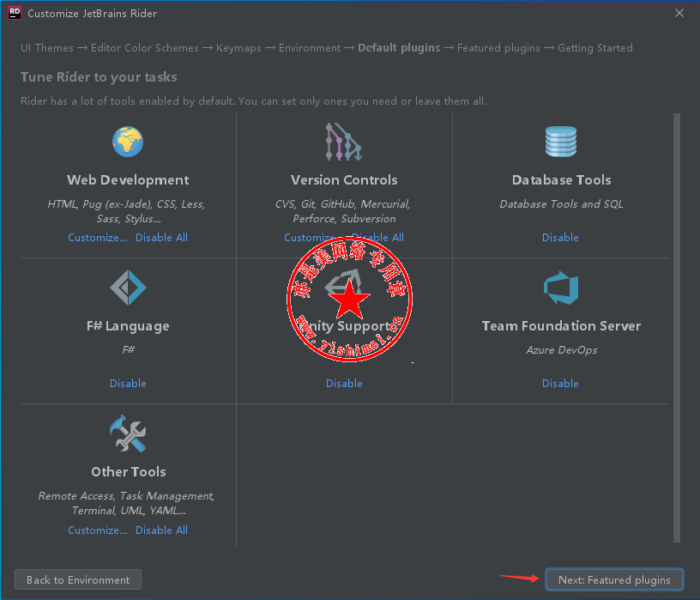Viewport: 700px width, 600px height.
Task: Click the F# Language diamond icon
Action: (128, 288)
